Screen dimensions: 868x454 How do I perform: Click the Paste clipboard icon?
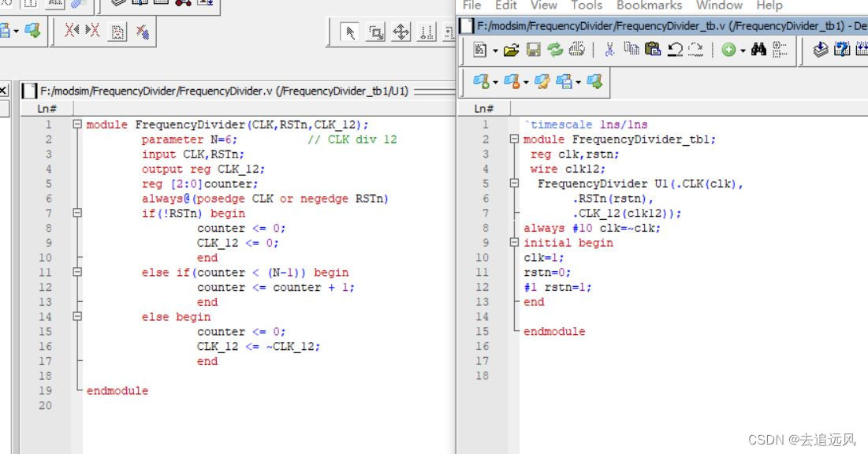pyautogui.click(x=654, y=50)
